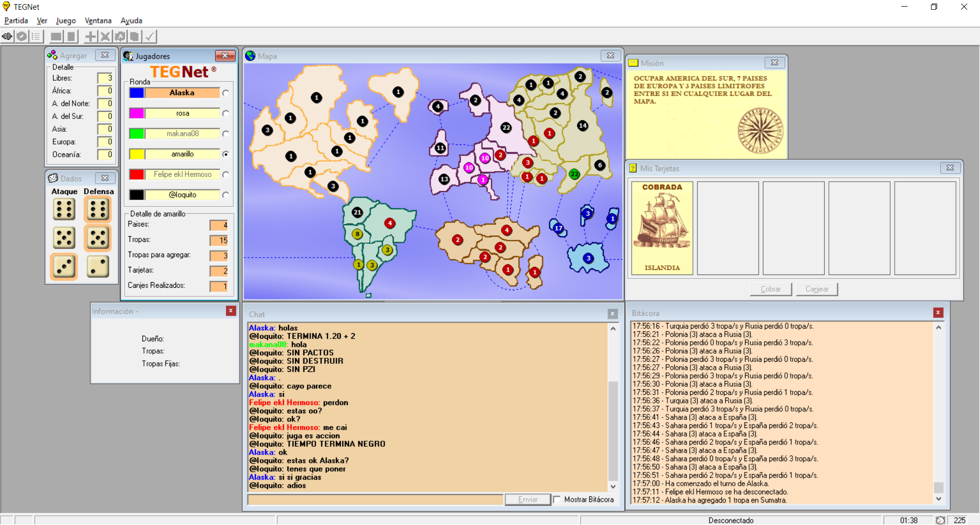Select the Alaska player radio button
The height and width of the screenshot is (525, 980).
(x=226, y=93)
